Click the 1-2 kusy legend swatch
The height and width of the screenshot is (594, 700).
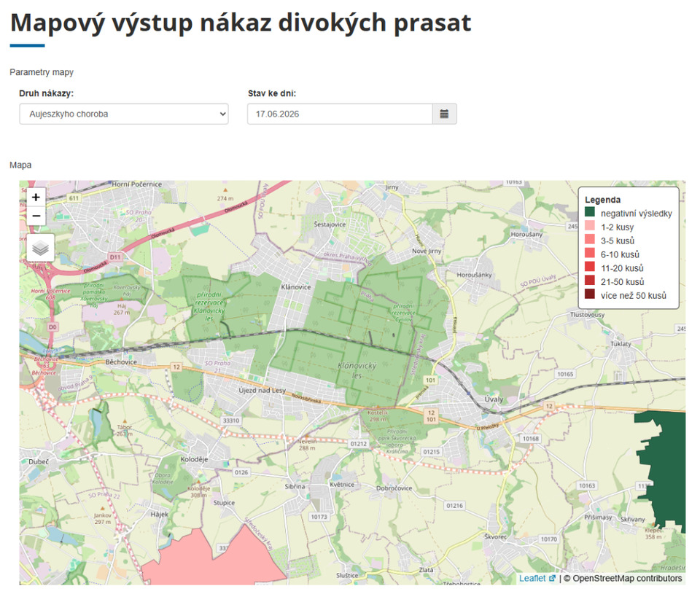590,225
